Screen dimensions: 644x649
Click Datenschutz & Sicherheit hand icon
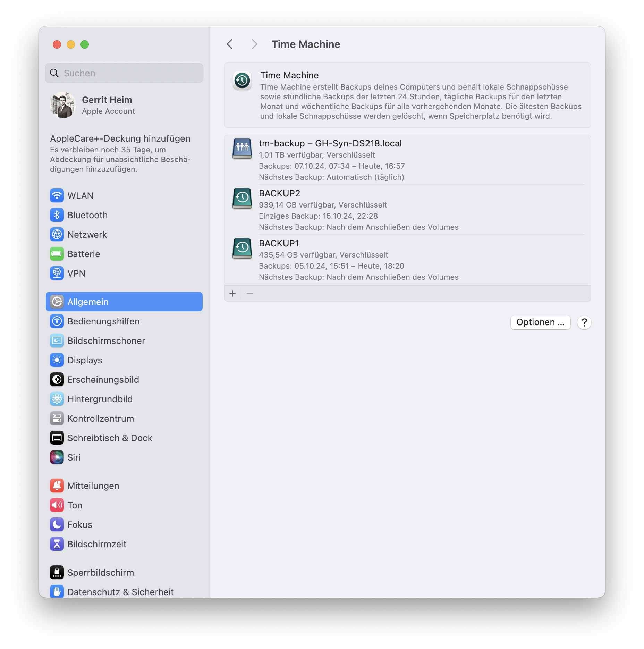57,591
